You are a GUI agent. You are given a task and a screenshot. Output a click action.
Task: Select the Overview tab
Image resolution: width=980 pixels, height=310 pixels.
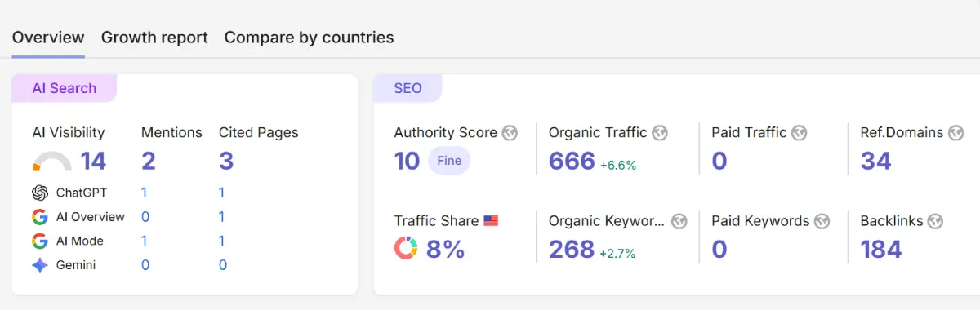pyautogui.click(x=48, y=38)
